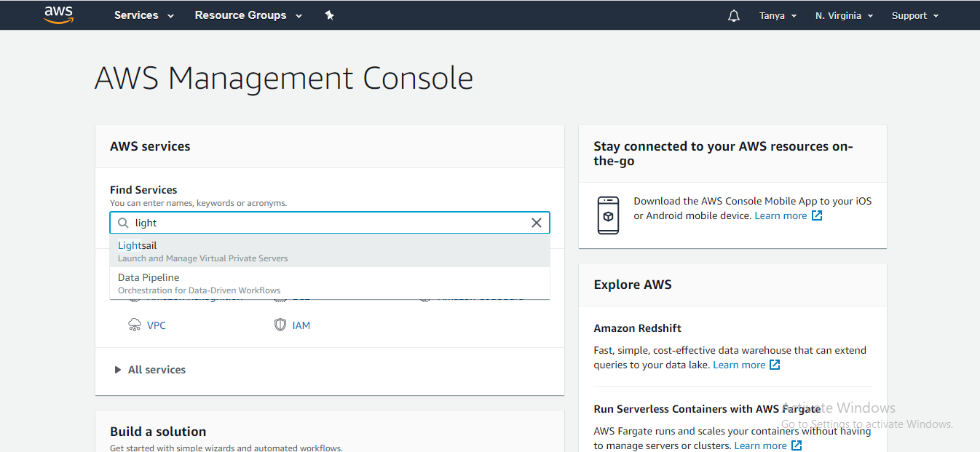Open the Tanya account menu
Image resolution: width=980 pixels, height=452 pixels.
778,15
